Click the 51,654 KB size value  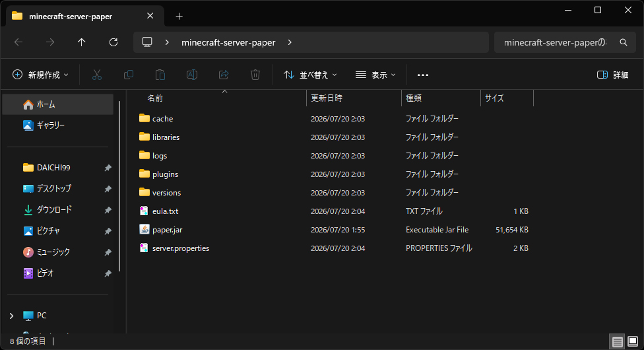pyautogui.click(x=512, y=230)
